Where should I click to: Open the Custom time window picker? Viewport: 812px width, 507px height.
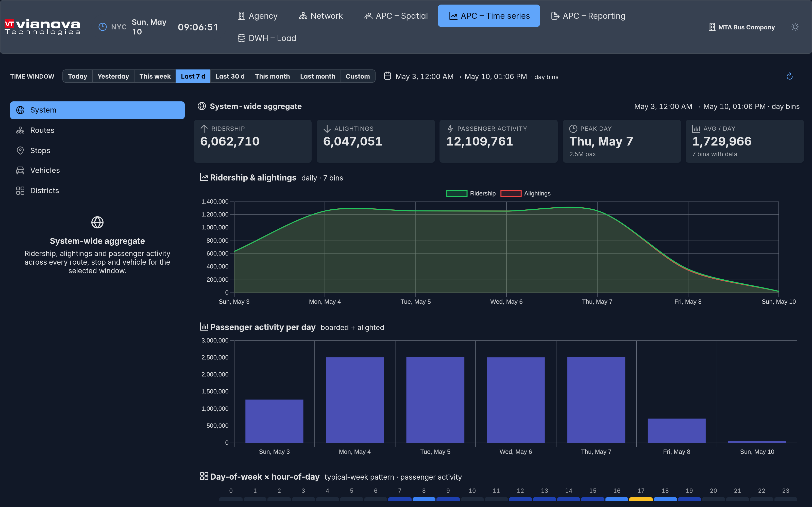point(358,76)
